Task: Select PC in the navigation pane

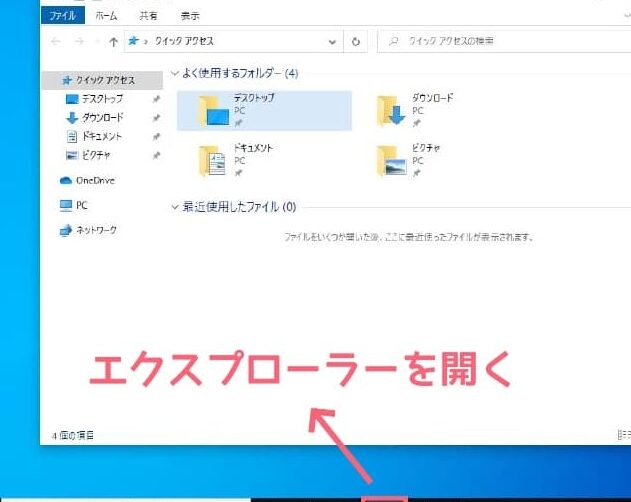Action: [x=81, y=205]
